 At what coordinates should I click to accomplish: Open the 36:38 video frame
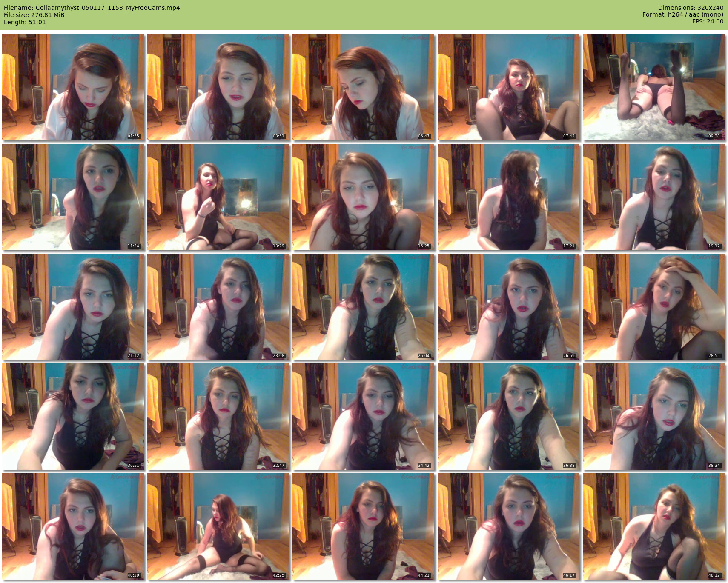[509, 417]
